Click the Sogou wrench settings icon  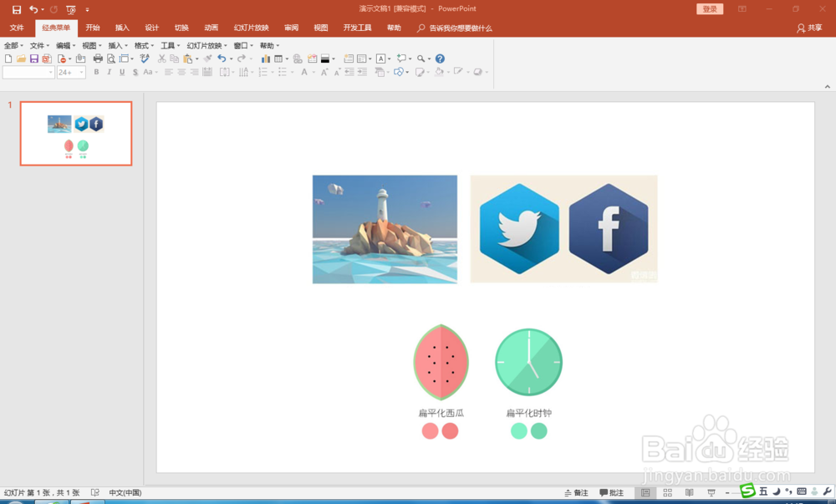pos(828,491)
